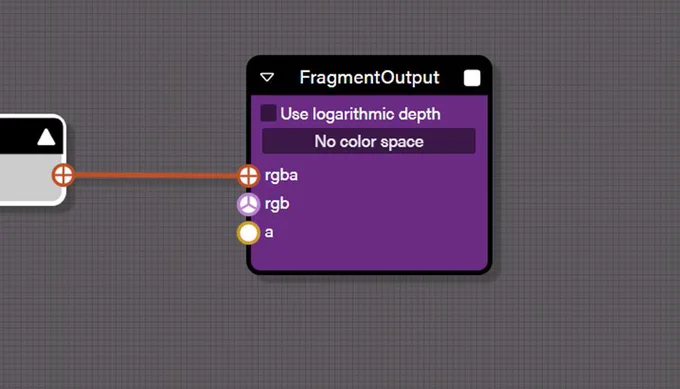Image resolution: width=680 pixels, height=389 pixels.
Task: Click the Use logarithmic depth label text
Action: (x=360, y=114)
